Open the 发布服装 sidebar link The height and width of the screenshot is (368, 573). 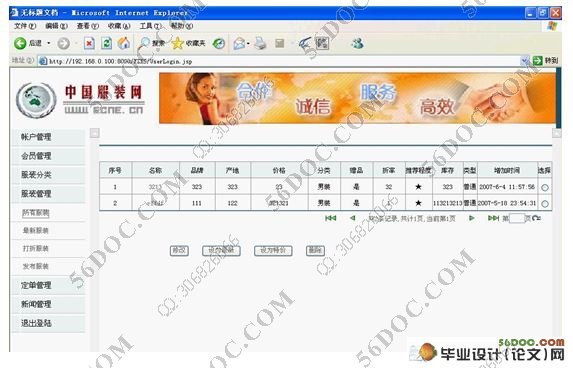click(35, 266)
